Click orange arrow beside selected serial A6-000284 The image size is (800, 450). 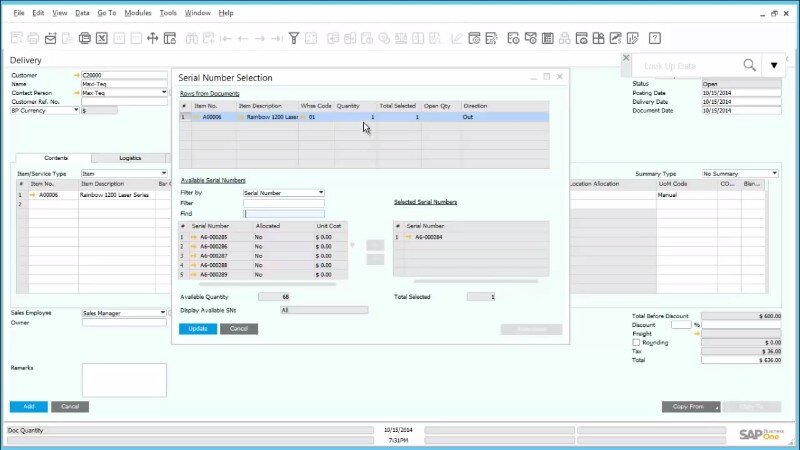tap(408, 237)
